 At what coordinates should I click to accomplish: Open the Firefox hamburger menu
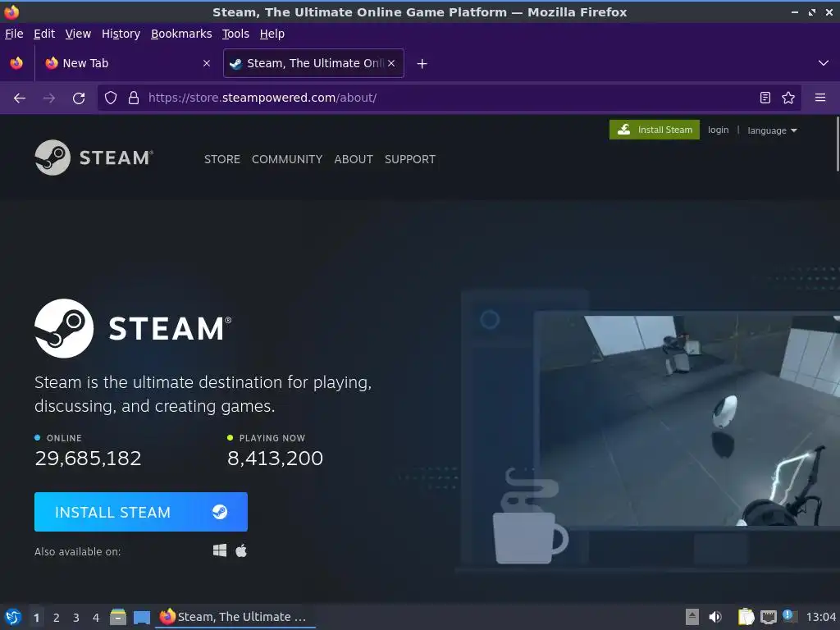(820, 98)
